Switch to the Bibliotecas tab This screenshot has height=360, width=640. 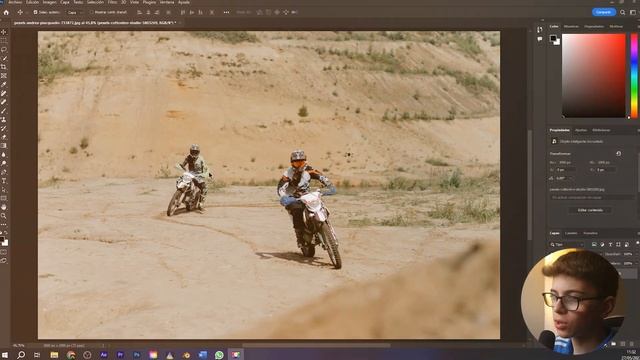601,130
